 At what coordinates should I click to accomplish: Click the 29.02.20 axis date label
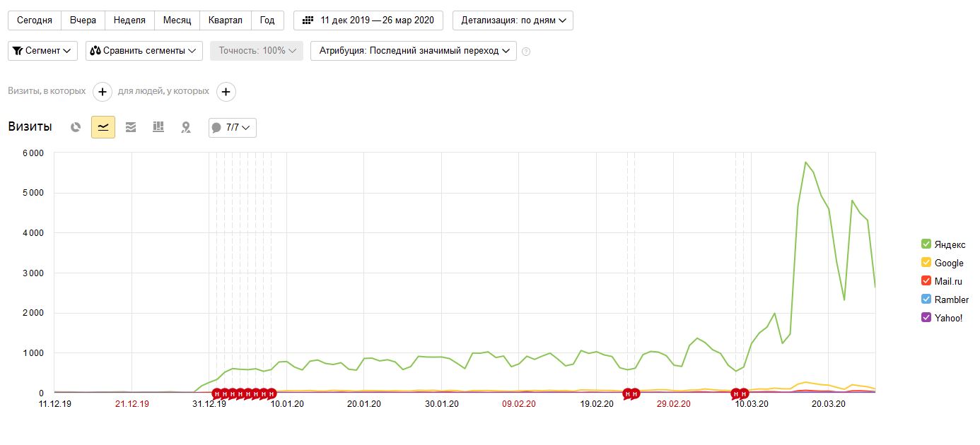coord(674,405)
